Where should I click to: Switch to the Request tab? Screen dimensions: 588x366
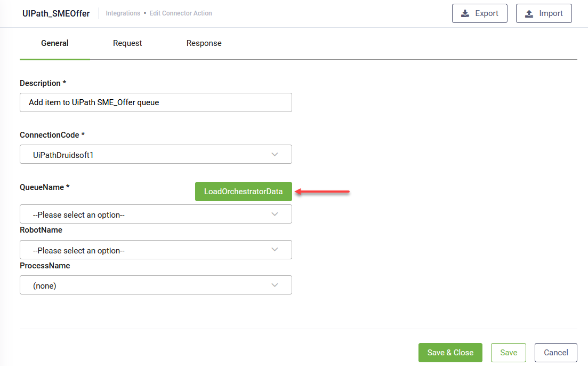[127, 43]
